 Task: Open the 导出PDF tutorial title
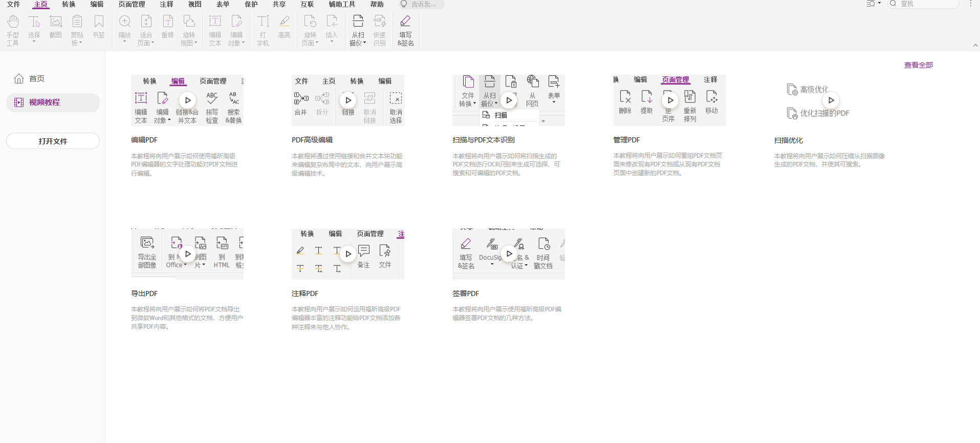coord(144,293)
